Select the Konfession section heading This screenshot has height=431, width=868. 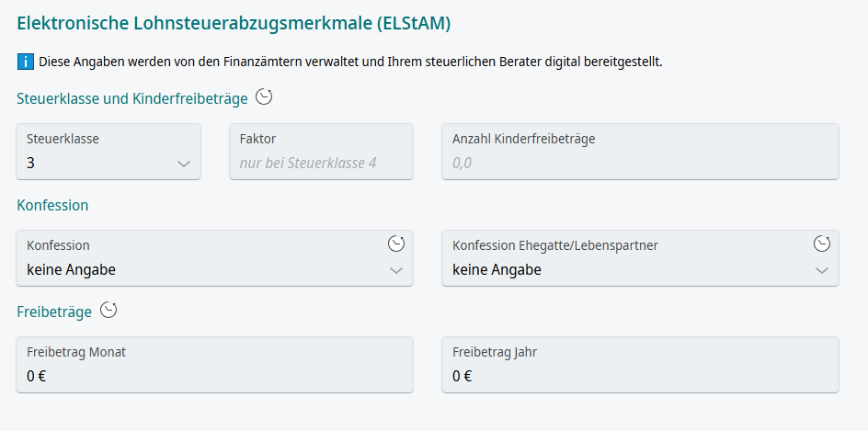[52, 205]
